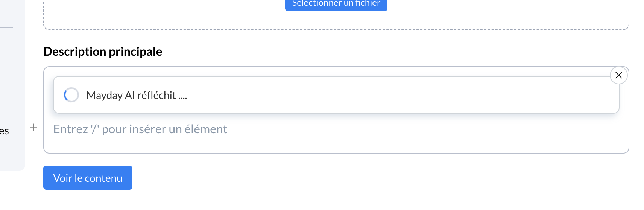Click the Mayday AI loading spinner
Viewport: 644px width, 210px height.
(71, 95)
